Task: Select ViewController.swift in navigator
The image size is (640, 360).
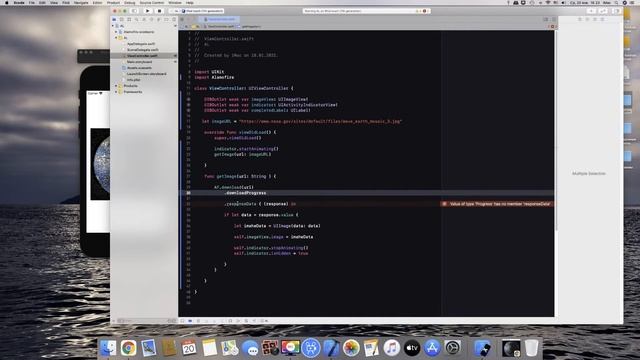Action: coord(142,56)
